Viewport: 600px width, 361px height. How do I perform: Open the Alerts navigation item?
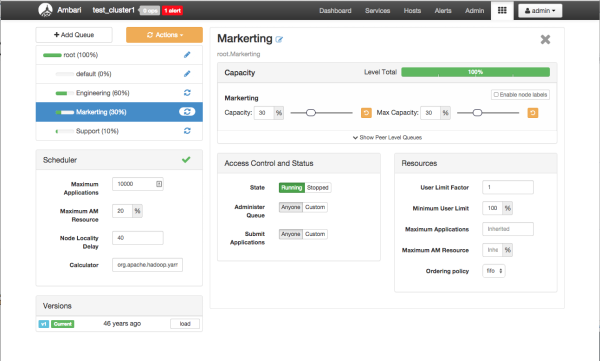coord(443,11)
